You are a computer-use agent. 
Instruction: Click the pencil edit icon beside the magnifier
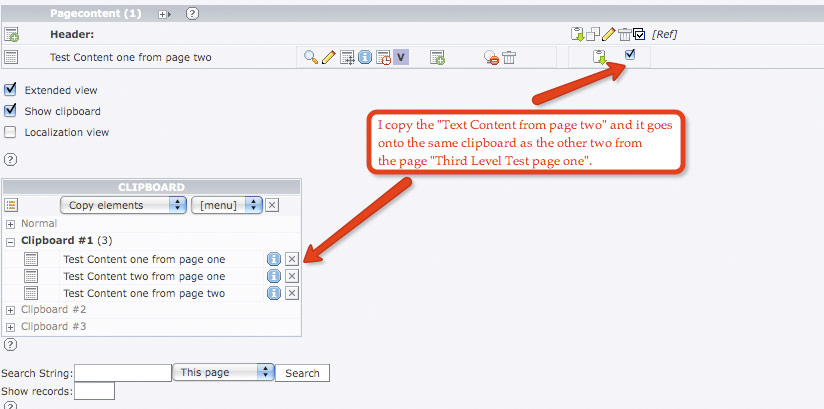(328, 58)
